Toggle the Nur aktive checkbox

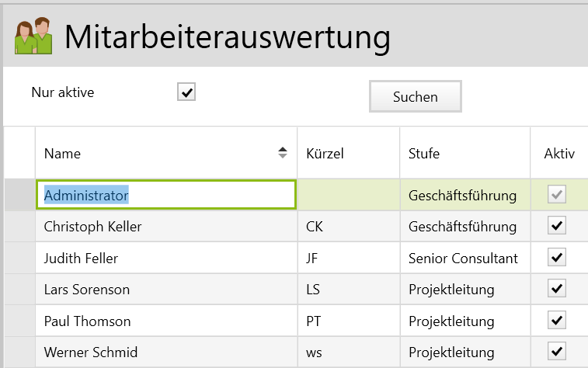click(x=186, y=93)
